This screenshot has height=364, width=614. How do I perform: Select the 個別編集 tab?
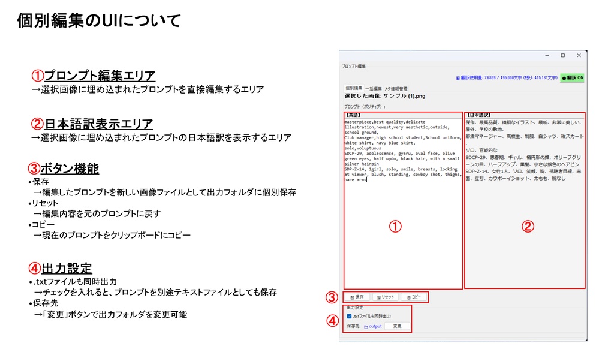(x=353, y=88)
